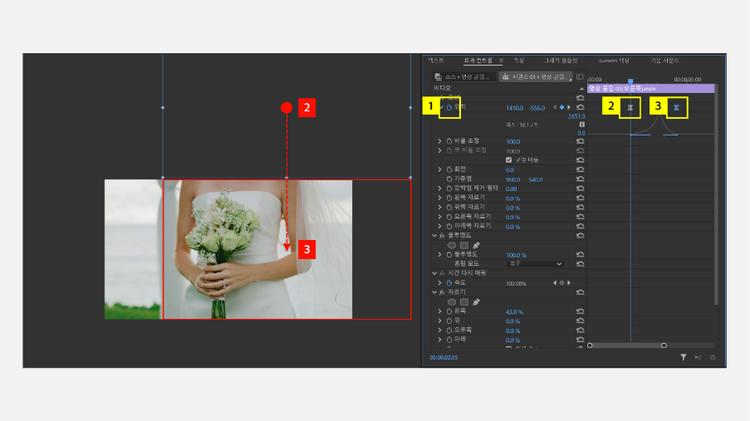Viewport: 750px width, 421px height.
Task: Click the 1410.0 position X value
Action: [x=515, y=108]
